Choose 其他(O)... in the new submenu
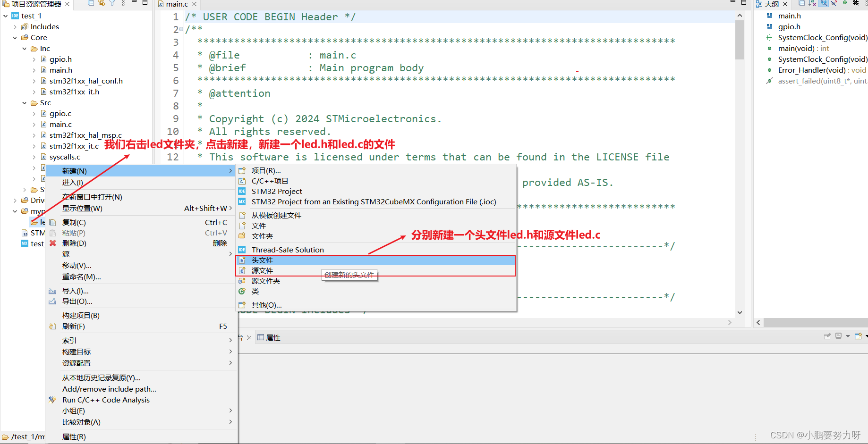 [x=375, y=305]
